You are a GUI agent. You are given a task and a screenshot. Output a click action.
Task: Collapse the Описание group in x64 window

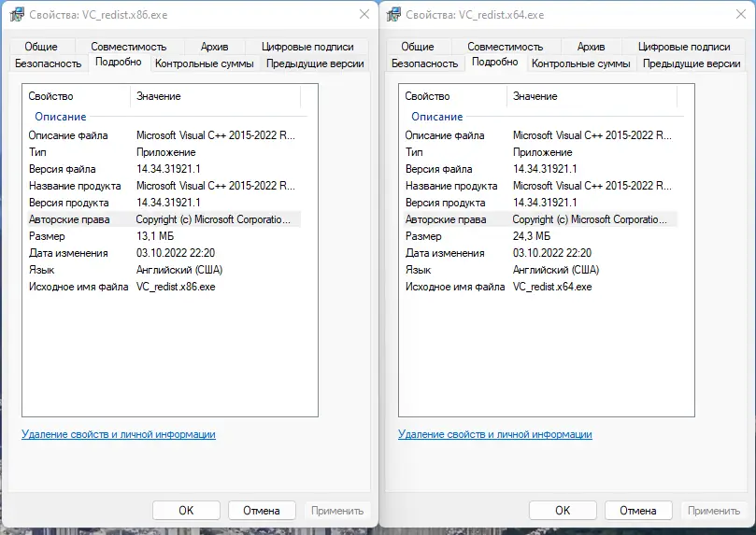pos(436,117)
